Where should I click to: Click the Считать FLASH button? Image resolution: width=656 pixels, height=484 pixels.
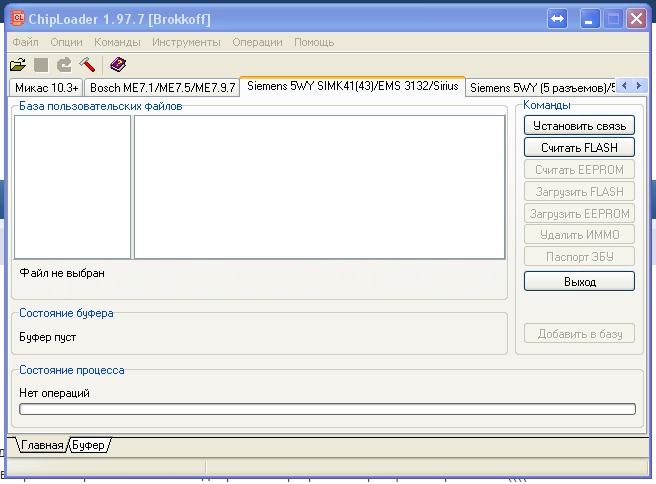pos(579,148)
